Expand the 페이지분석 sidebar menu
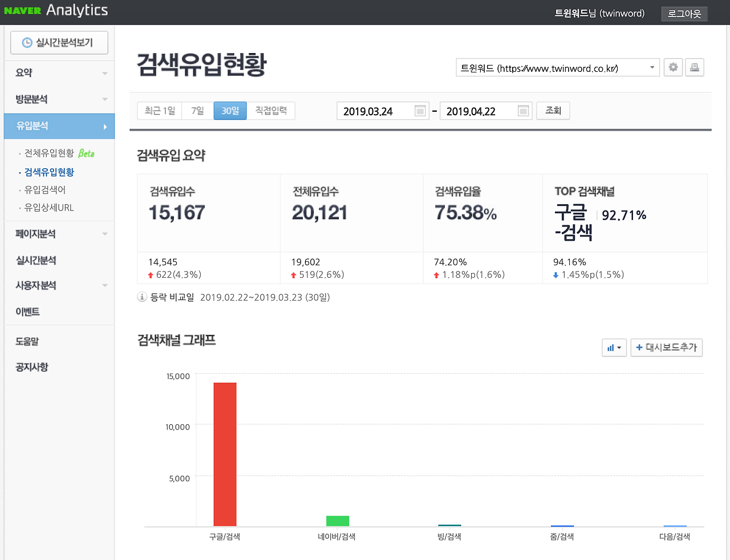This screenshot has width=730, height=560. point(59,234)
